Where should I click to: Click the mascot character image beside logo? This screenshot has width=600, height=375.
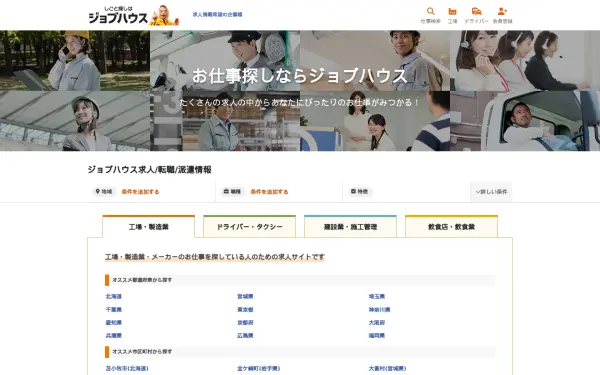(x=165, y=15)
